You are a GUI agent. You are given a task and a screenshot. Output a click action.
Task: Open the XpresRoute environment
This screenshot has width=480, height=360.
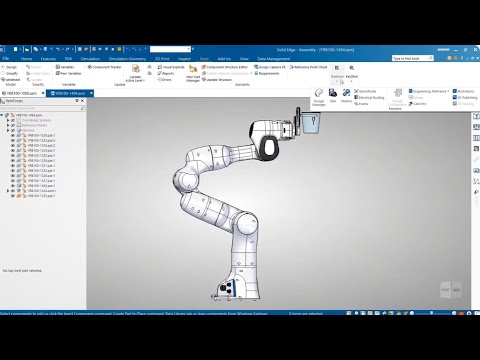tap(365, 91)
